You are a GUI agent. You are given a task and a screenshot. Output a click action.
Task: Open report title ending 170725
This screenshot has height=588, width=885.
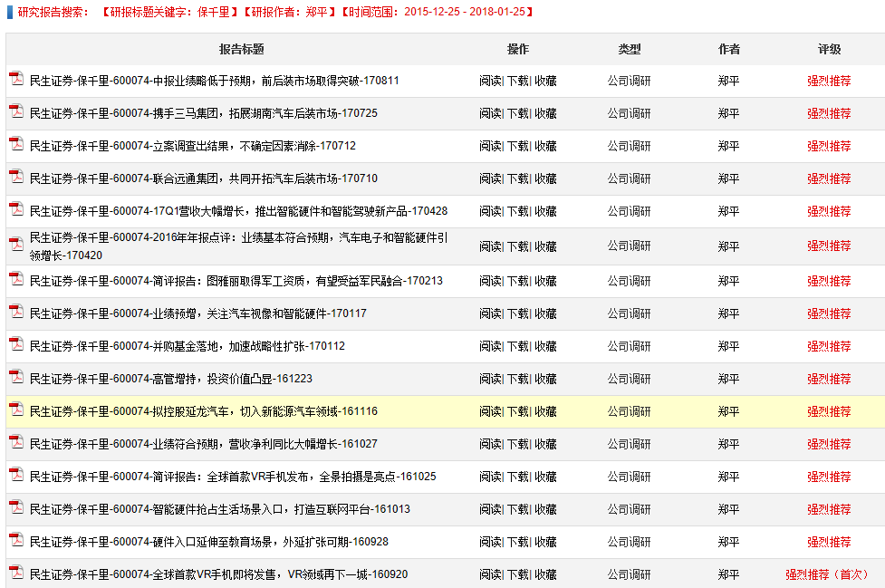[x=203, y=113]
